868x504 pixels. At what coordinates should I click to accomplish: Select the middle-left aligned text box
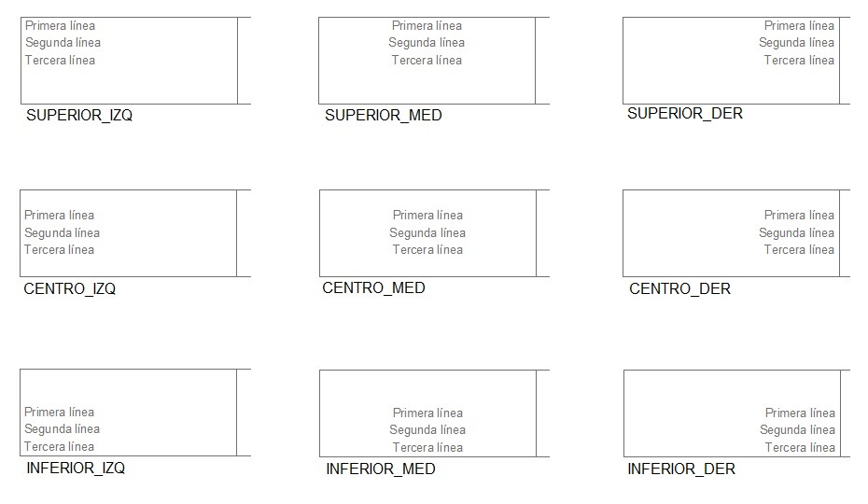pyautogui.click(x=129, y=233)
